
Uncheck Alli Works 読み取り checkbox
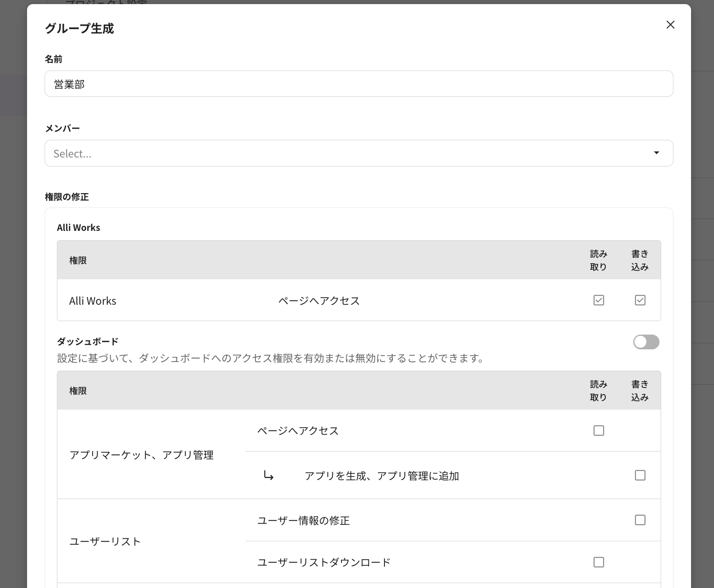[598, 300]
